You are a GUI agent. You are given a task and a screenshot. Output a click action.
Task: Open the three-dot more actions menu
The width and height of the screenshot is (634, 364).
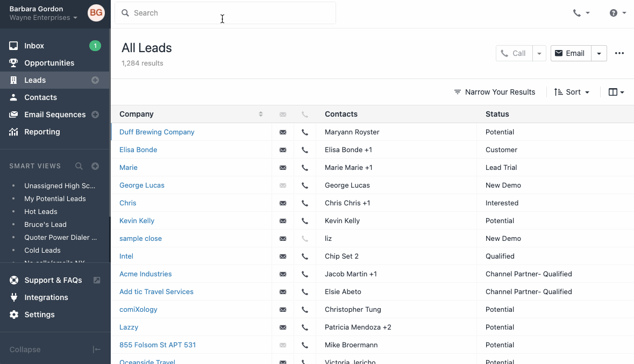point(619,53)
